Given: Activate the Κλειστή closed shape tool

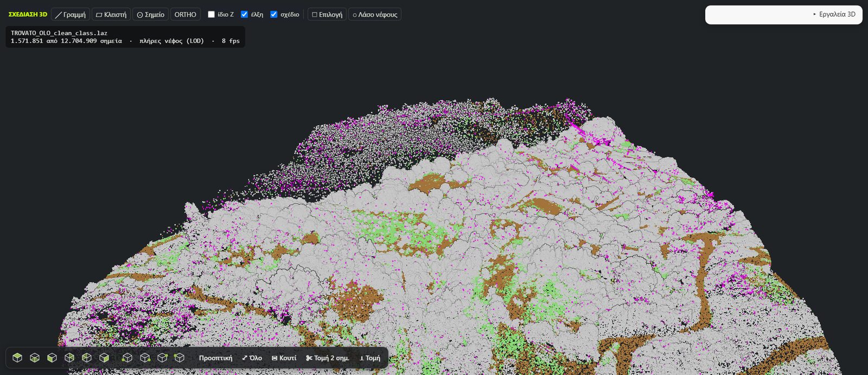Looking at the screenshot, I should pos(111,15).
